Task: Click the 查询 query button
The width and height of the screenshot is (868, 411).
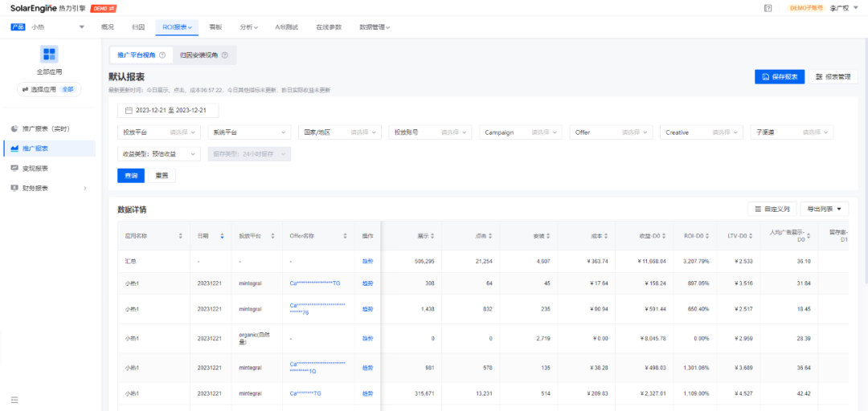Action: coord(131,175)
